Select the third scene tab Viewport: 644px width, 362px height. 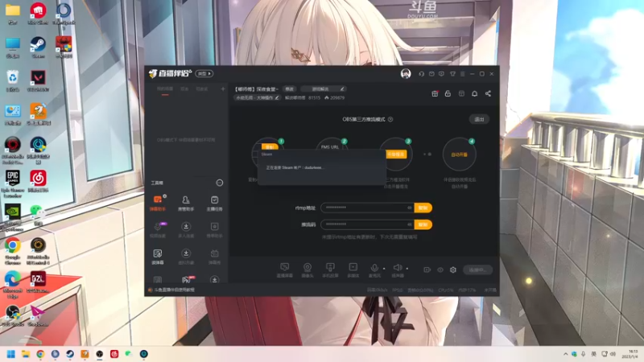tap(202, 89)
